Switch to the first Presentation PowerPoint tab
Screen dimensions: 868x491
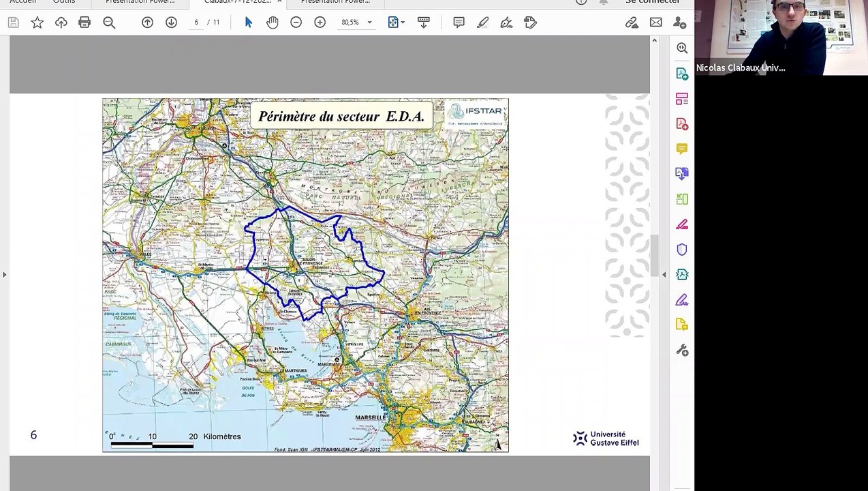[140, 2]
